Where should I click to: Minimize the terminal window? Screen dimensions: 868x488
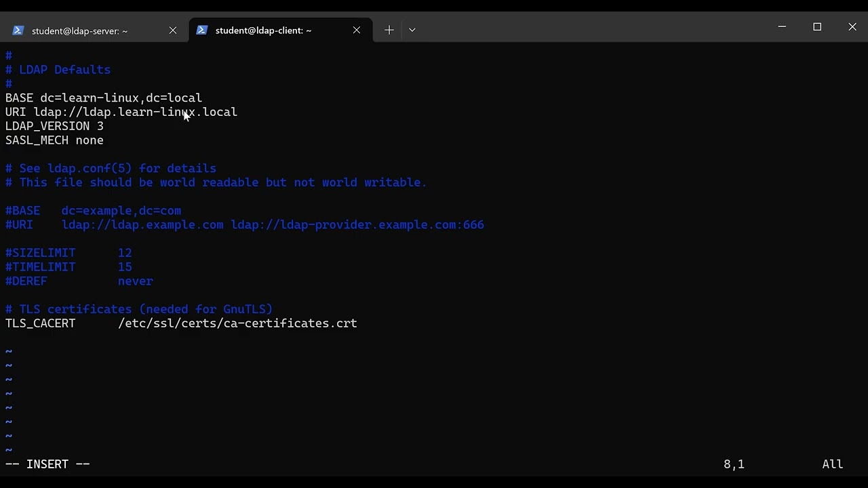(782, 26)
